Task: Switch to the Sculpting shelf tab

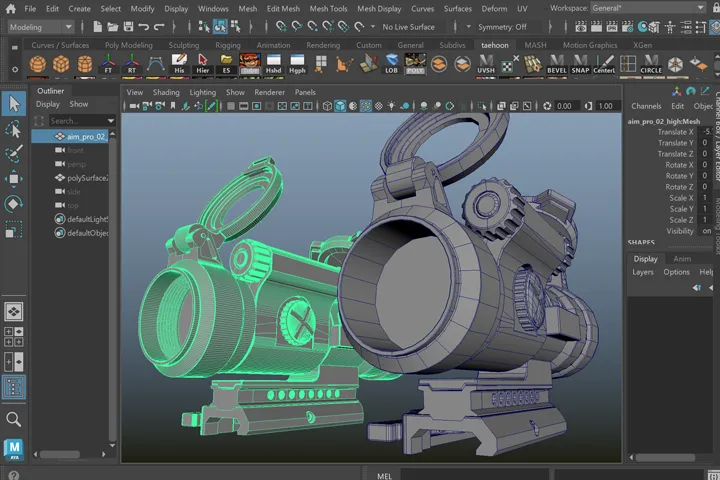Action: (184, 45)
